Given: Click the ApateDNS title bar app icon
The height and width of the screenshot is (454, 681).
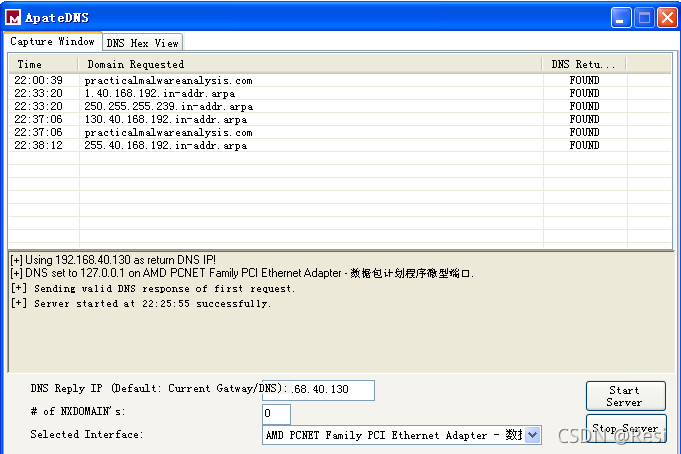Looking at the screenshot, I should coord(13,17).
